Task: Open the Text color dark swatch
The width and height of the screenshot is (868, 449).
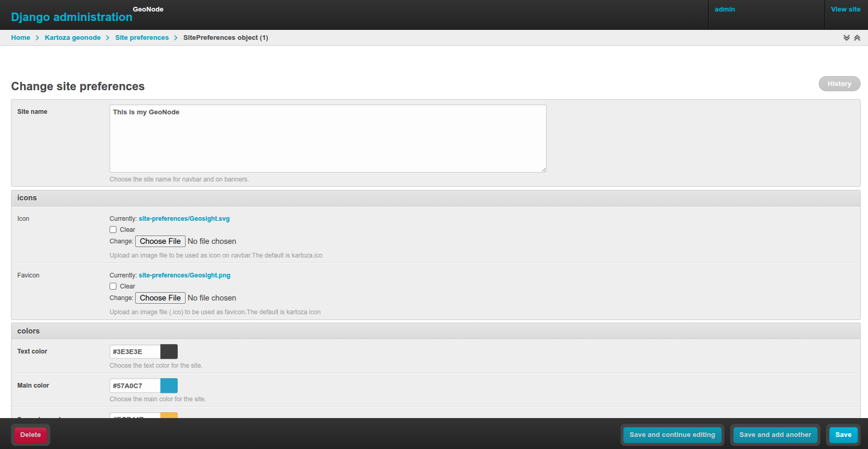Action: click(169, 351)
